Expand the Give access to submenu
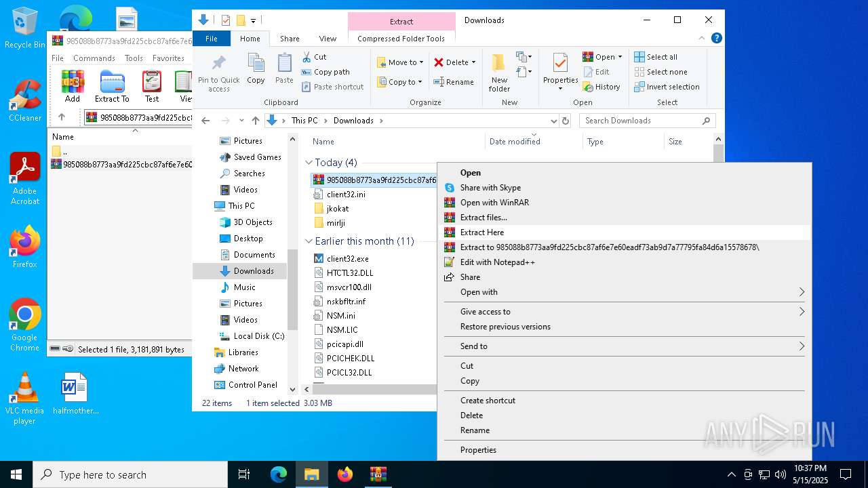 click(624, 312)
